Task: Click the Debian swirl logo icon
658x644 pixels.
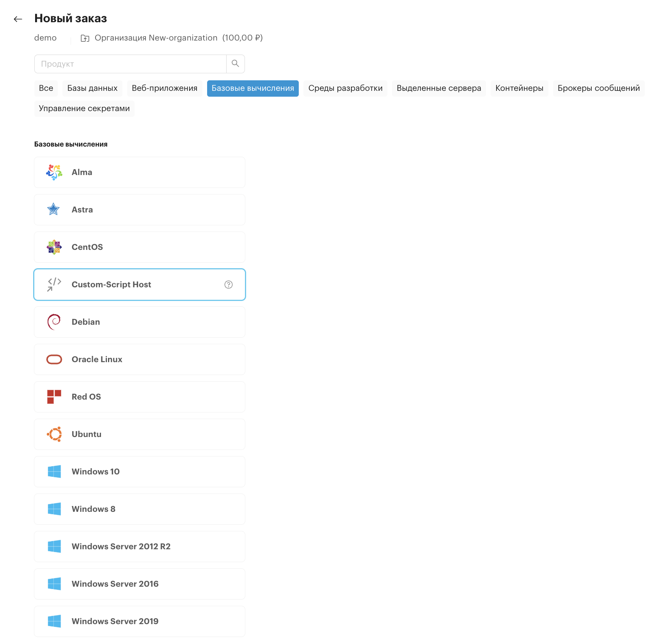Action: [54, 322]
